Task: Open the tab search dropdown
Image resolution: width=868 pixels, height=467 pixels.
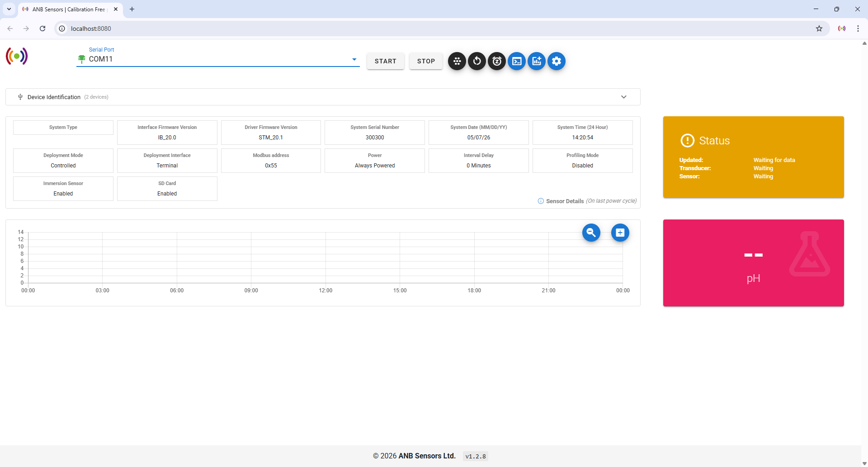Action: click(9, 9)
